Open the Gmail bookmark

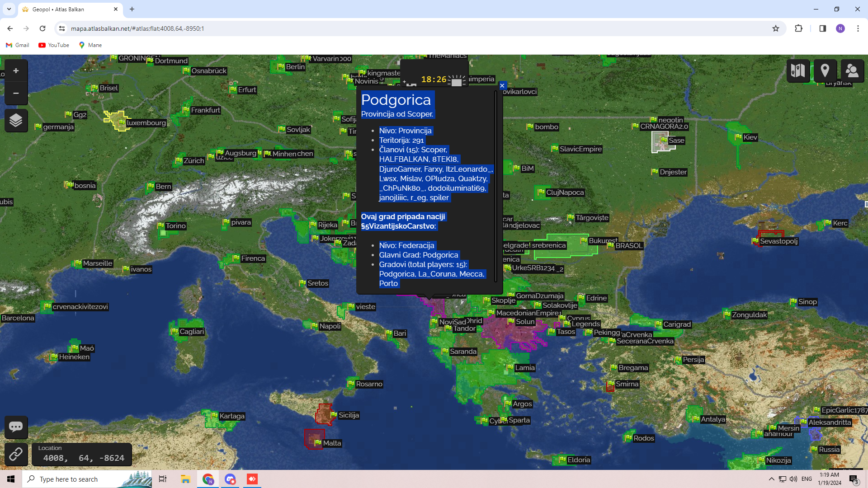coord(18,45)
